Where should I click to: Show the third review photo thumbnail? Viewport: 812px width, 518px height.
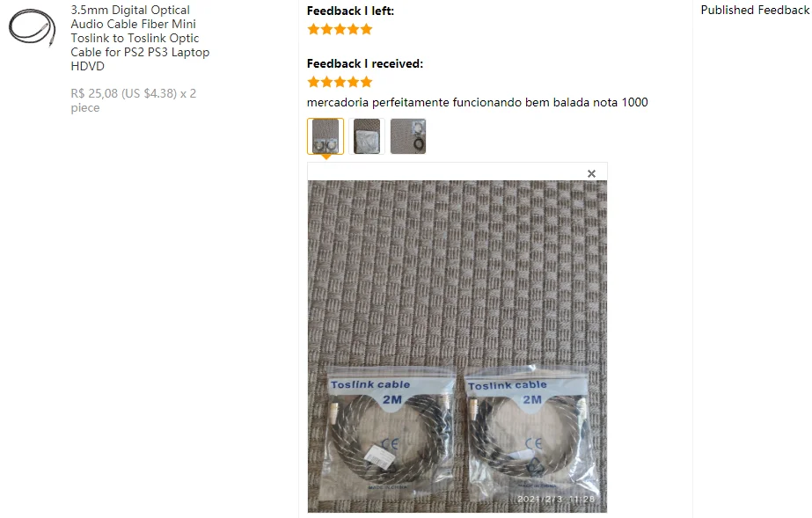pyautogui.click(x=408, y=136)
